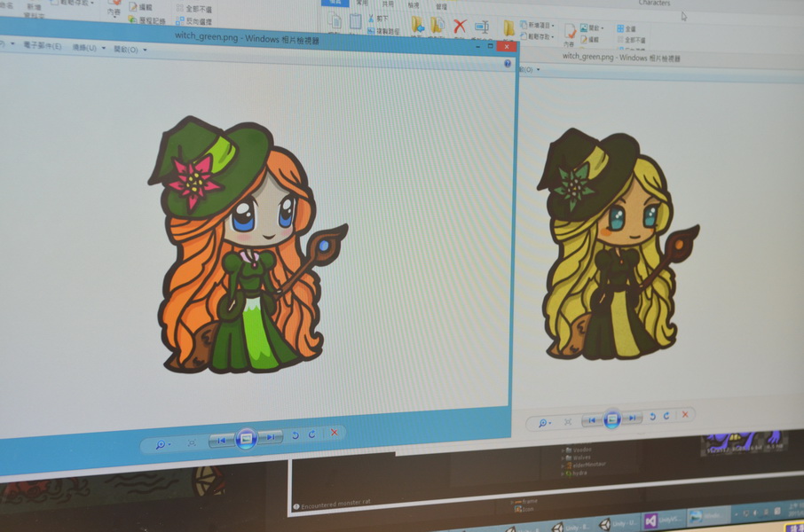Open zoom magnifier dropdown in front viewer
Viewport: 804px width, 532px height.
162,444
